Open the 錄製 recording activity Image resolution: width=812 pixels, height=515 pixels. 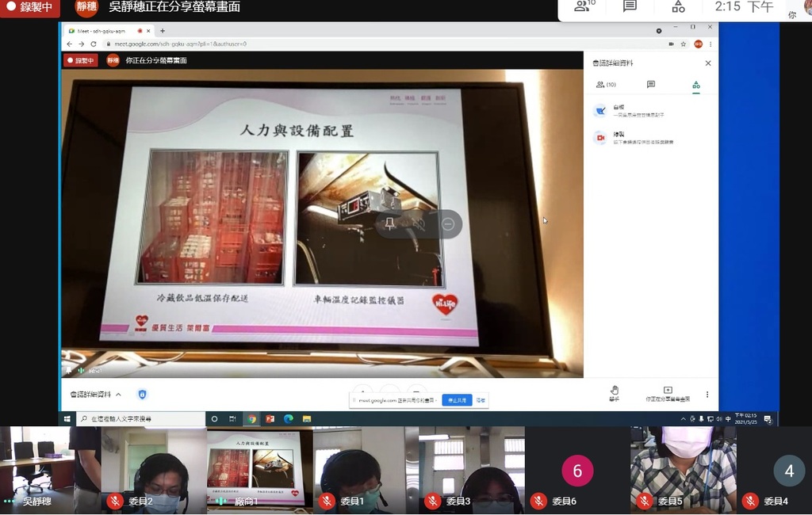pos(653,138)
